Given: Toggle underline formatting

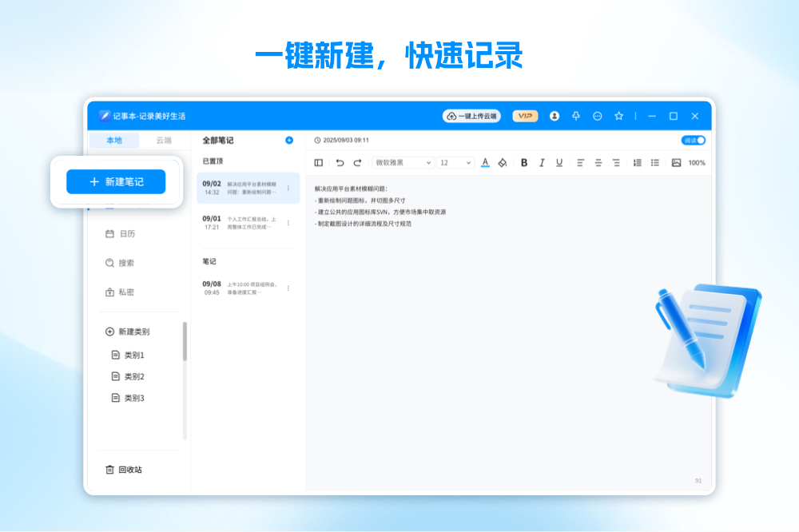Looking at the screenshot, I should coord(559,163).
